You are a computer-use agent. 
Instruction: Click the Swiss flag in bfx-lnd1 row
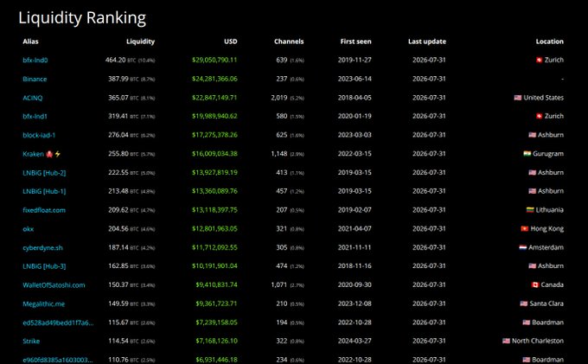pyautogui.click(x=540, y=116)
